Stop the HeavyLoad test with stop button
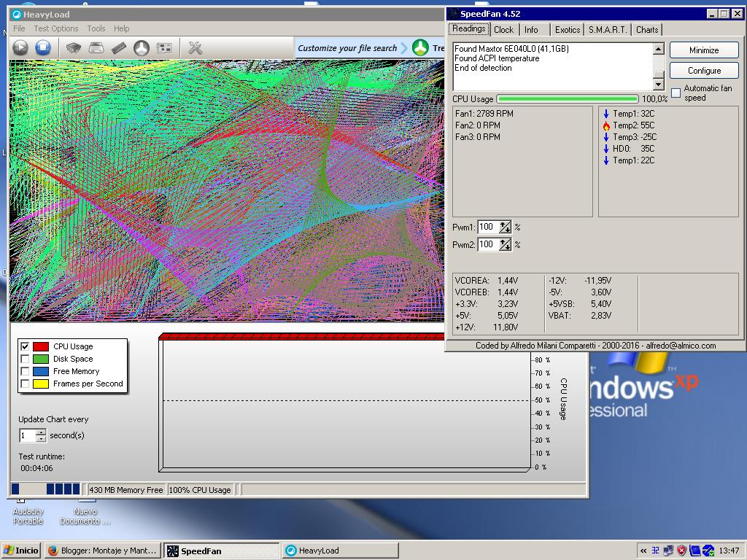 43,47
